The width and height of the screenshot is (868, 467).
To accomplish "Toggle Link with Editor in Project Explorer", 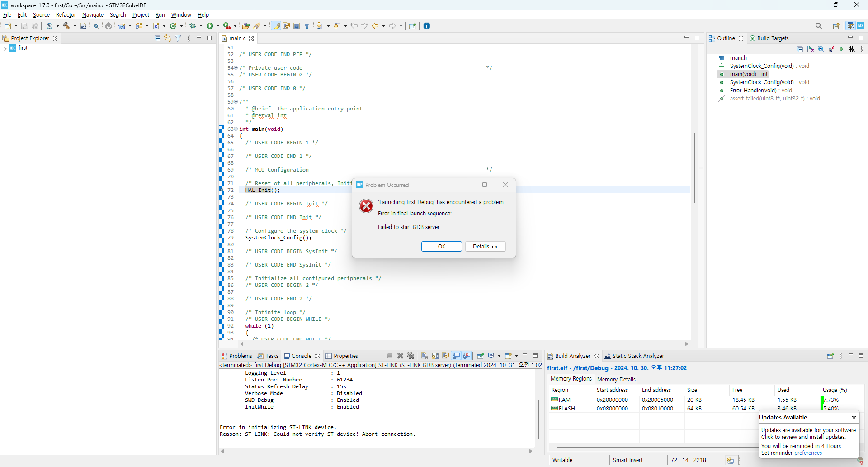I will pyautogui.click(x=168, y=38).
